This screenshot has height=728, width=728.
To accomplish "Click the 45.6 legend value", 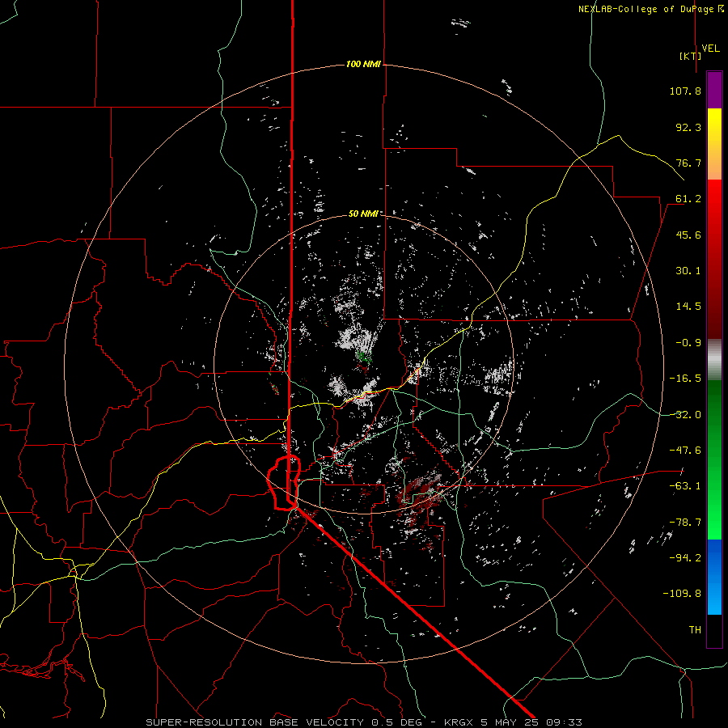I will (688, 235).
